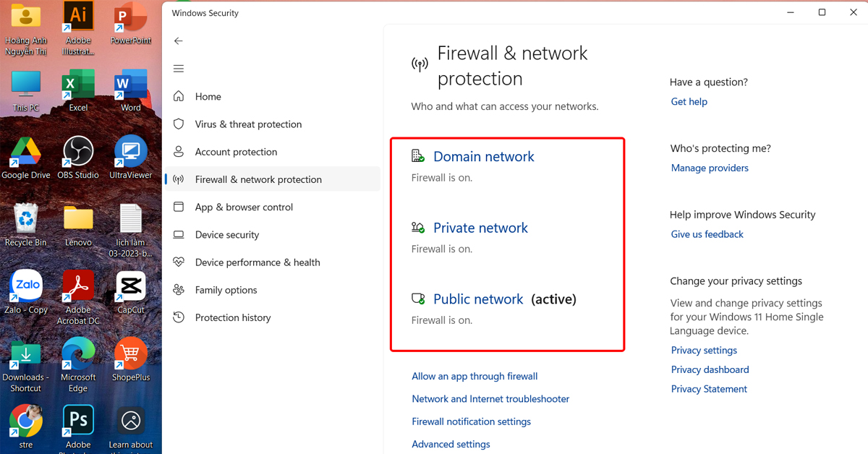
Task: Open Domain network firewall settings
Action: [483, 157]
